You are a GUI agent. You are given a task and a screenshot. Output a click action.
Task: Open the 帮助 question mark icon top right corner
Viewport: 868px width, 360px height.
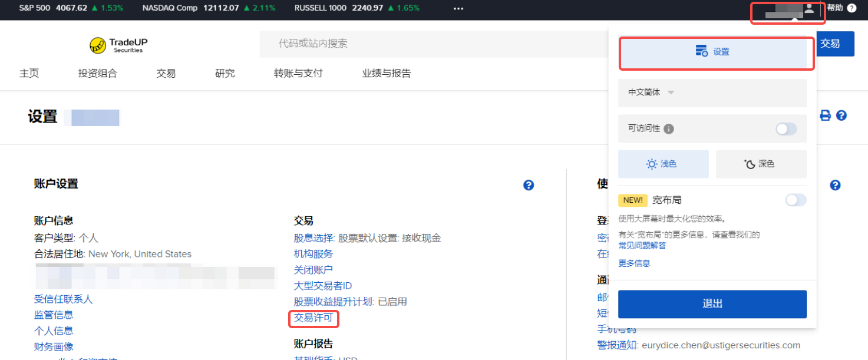tap(851, 8)
